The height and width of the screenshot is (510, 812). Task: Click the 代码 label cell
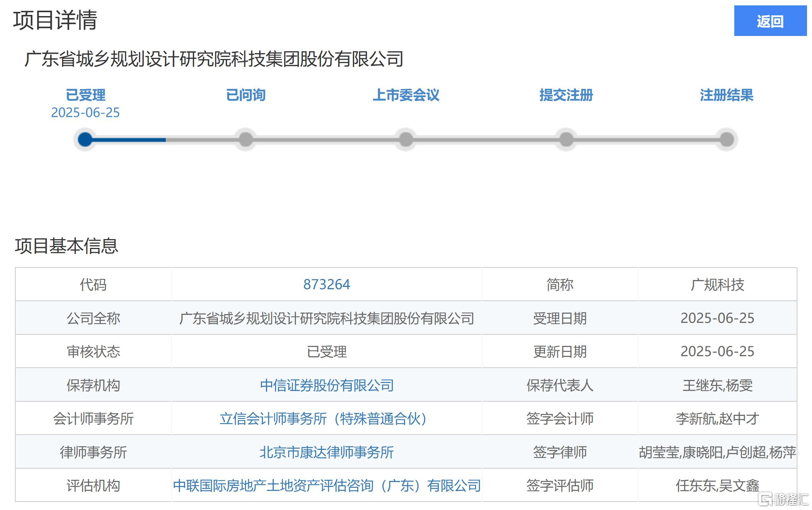pos(93,284)
